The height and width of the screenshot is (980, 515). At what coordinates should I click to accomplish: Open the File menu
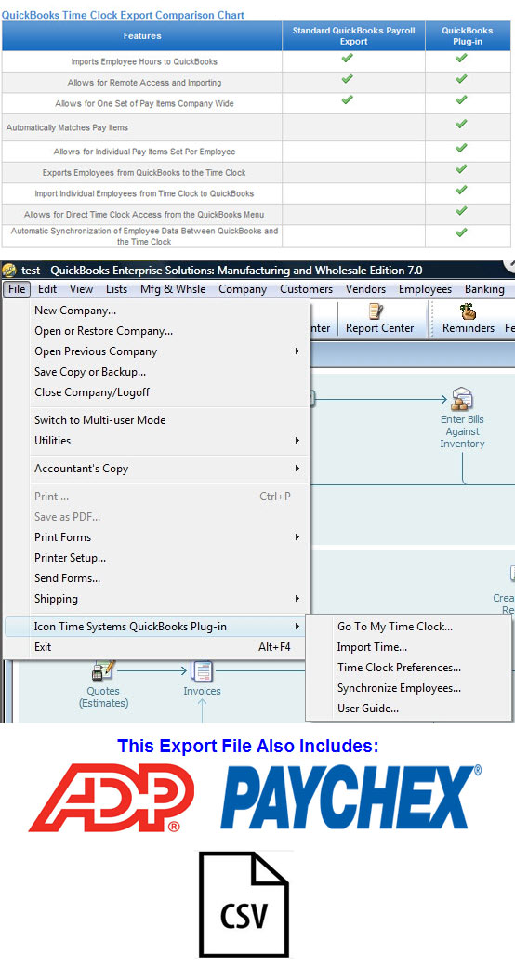pyautogui.click(x=17, y=289)
